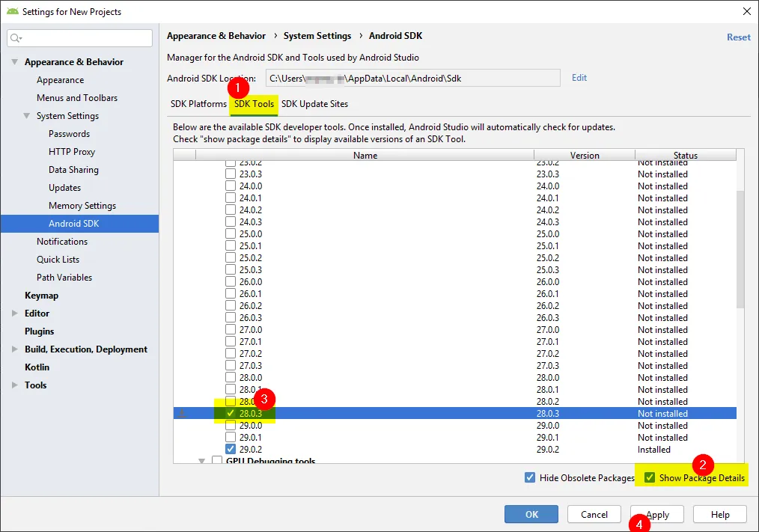759x532 pixels.
Task: Click the Android SDK Location path field
Action: [x=413, y=78]
